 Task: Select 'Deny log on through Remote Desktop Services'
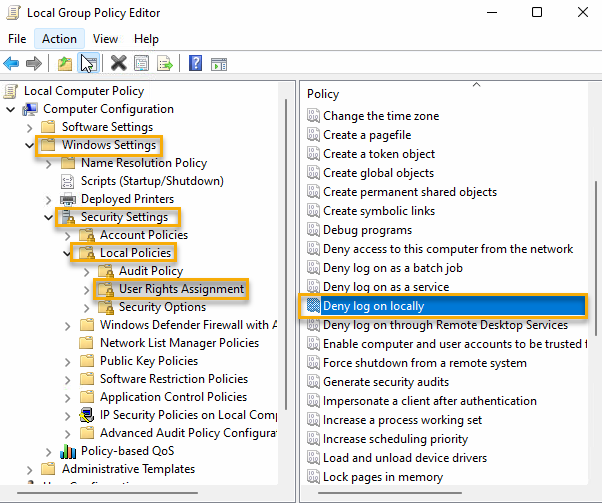[445, 325]
